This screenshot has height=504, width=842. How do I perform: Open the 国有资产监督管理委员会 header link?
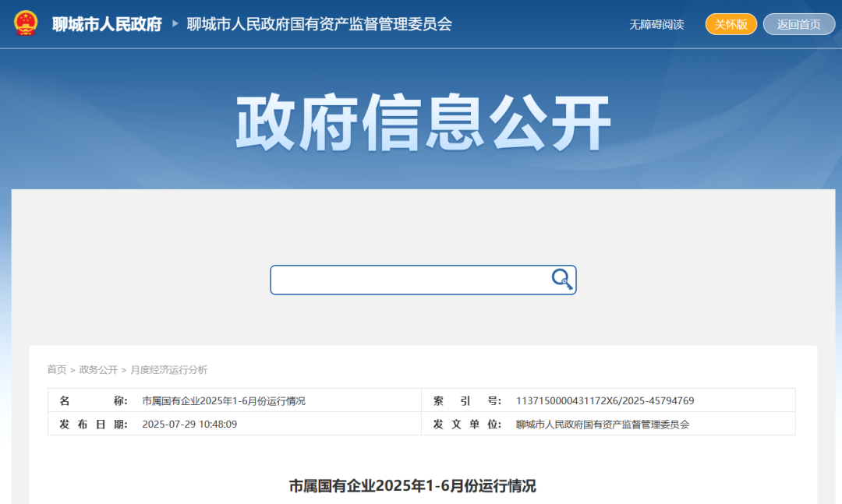(319, 24)
